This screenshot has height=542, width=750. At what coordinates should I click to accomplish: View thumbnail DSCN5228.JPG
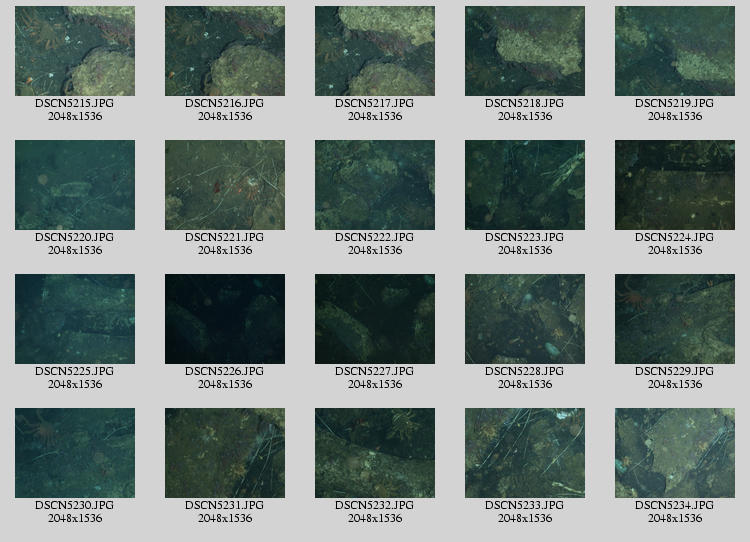click(525, 319)
